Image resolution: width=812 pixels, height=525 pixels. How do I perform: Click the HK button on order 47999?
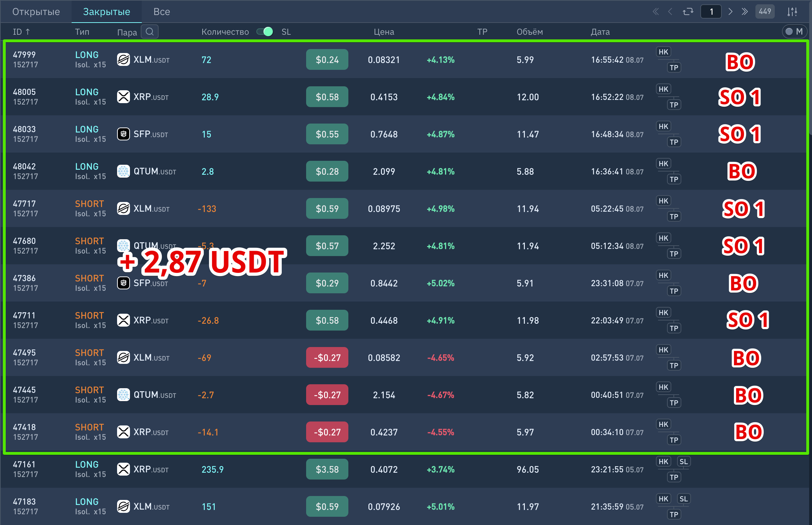tap(663, 52)
